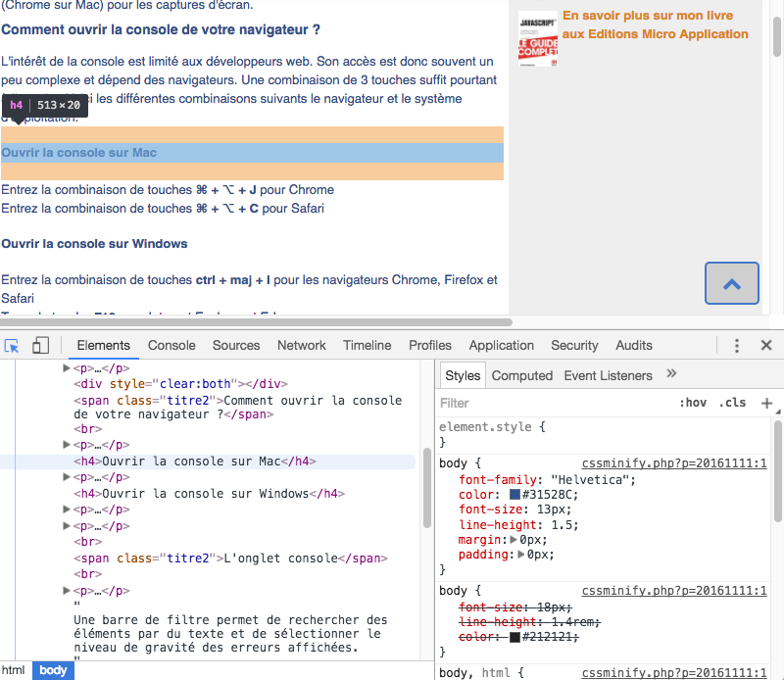
Task: Click the Styles pane vertical scrollbar
Action: point(777,472)
